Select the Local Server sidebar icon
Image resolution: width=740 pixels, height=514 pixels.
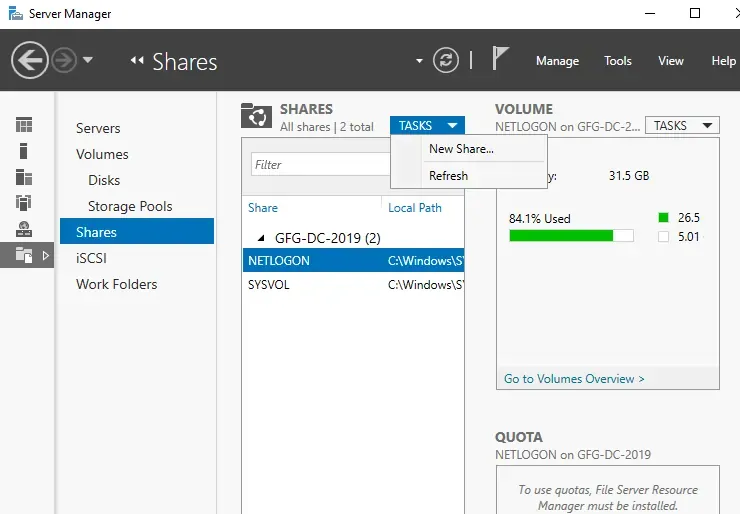pos(24,151)
